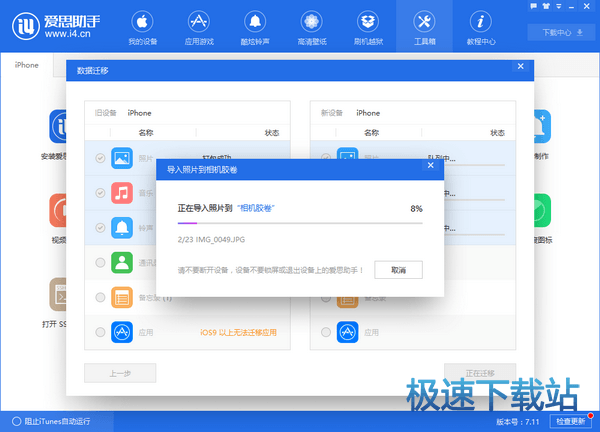600x432 pixels.
Task: Click the new device photos icon
Action: point(347,153)
